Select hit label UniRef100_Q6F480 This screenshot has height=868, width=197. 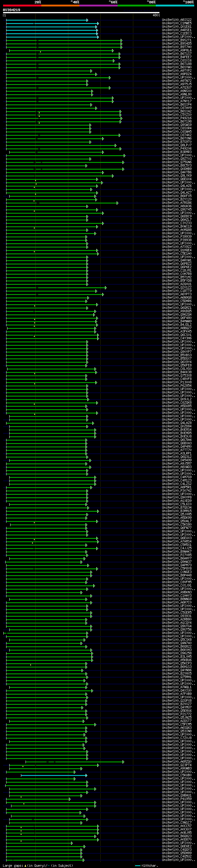pyautogui.click(x=177, y=318)
